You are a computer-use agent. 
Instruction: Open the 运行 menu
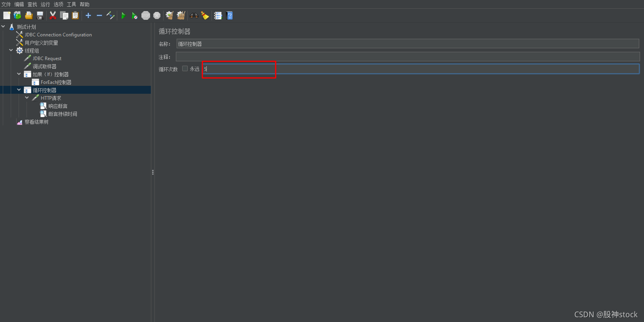click(x=46, y=4)
